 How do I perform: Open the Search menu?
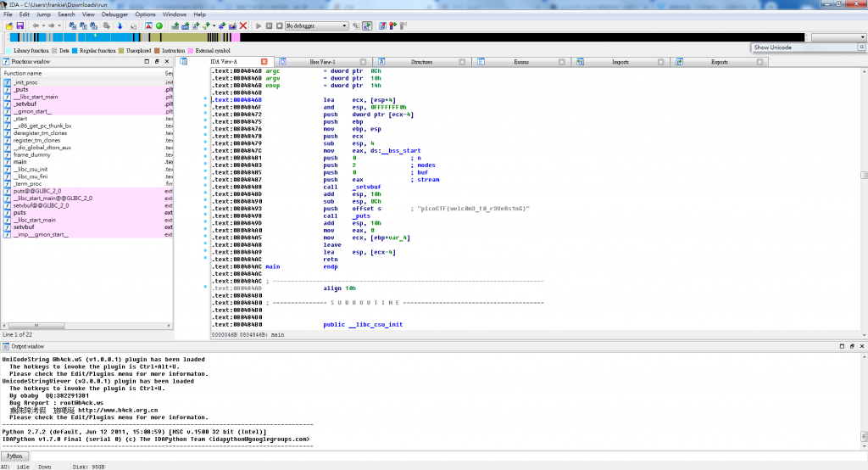pyautogui.click(x=66, y=14)
